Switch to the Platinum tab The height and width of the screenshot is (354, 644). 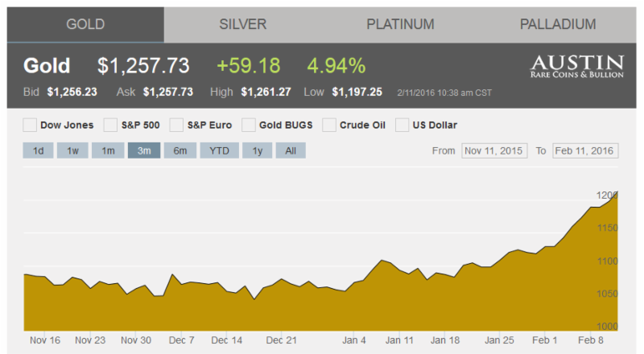click(x=400, y=24)
